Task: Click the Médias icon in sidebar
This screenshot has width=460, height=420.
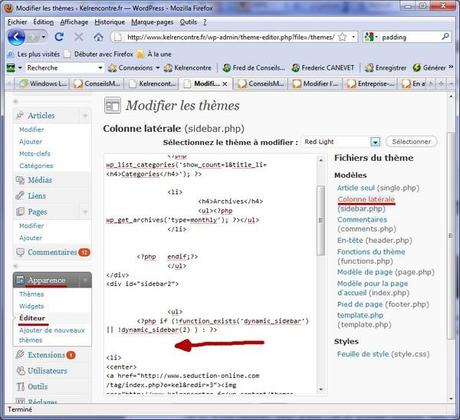Action: (20, 180)
